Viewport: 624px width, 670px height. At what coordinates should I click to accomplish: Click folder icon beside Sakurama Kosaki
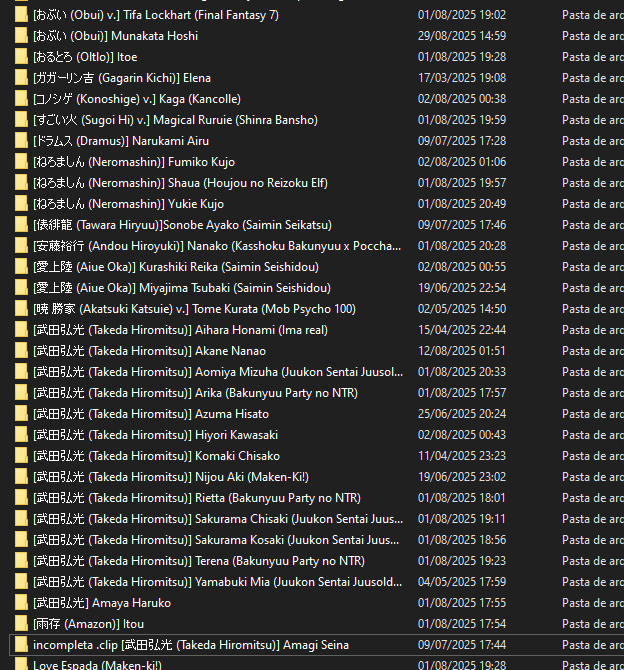(x=21, y=540)
